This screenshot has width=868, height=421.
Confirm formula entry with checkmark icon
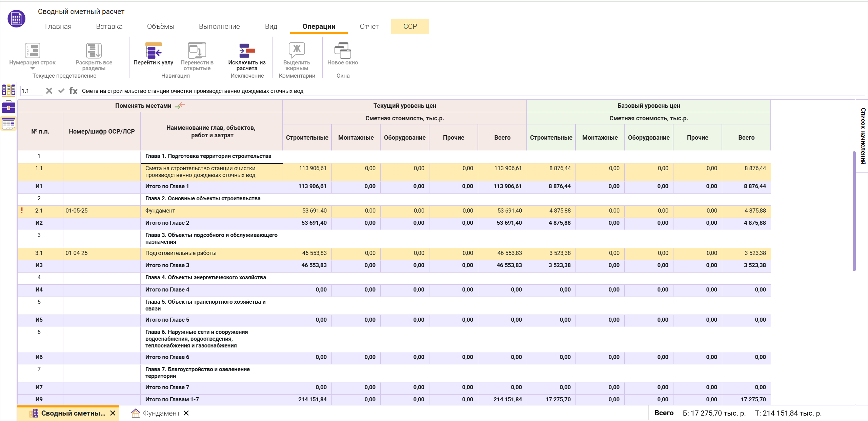point(61,91)
